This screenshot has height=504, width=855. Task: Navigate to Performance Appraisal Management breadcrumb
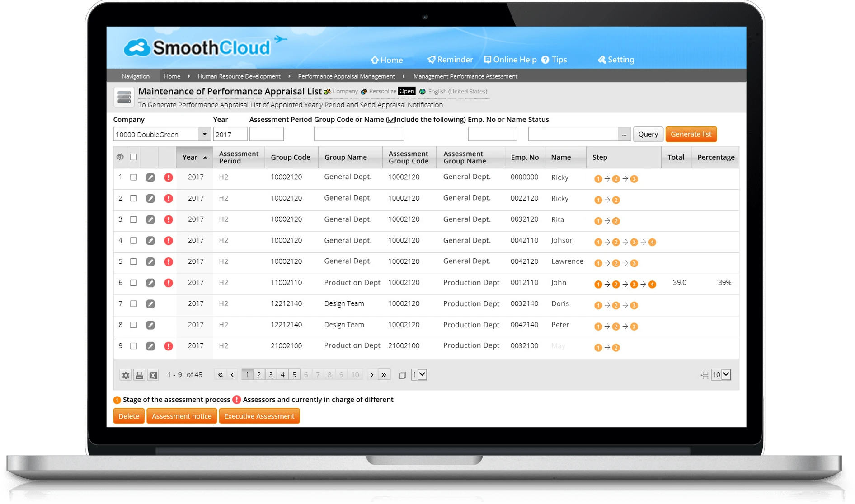point(346,76)
